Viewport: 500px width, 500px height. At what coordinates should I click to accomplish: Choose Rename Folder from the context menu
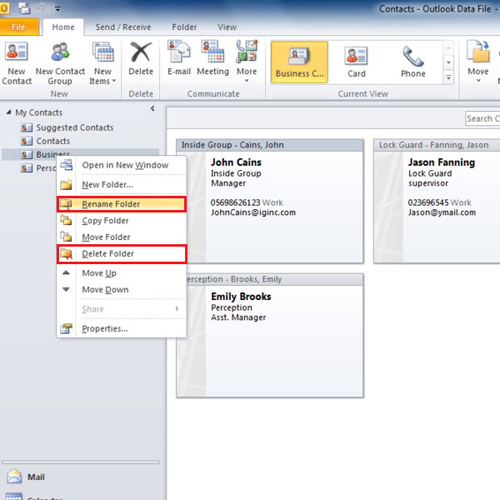122,204
